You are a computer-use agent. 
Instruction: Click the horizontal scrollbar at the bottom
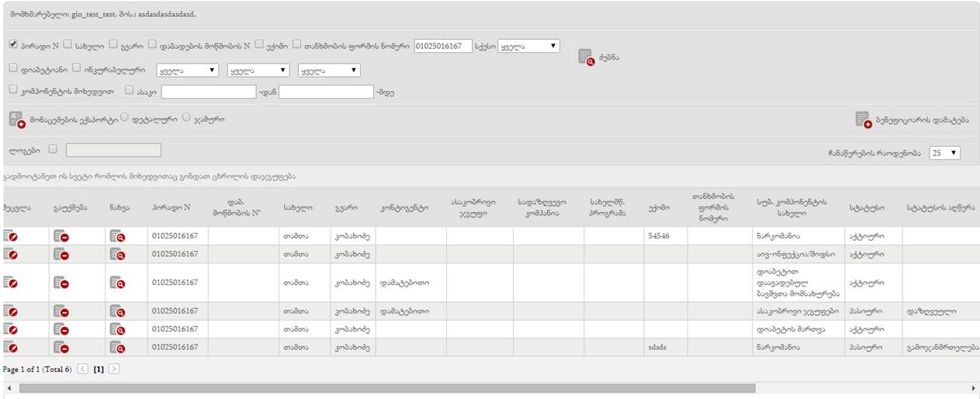[x=388, y=387]
